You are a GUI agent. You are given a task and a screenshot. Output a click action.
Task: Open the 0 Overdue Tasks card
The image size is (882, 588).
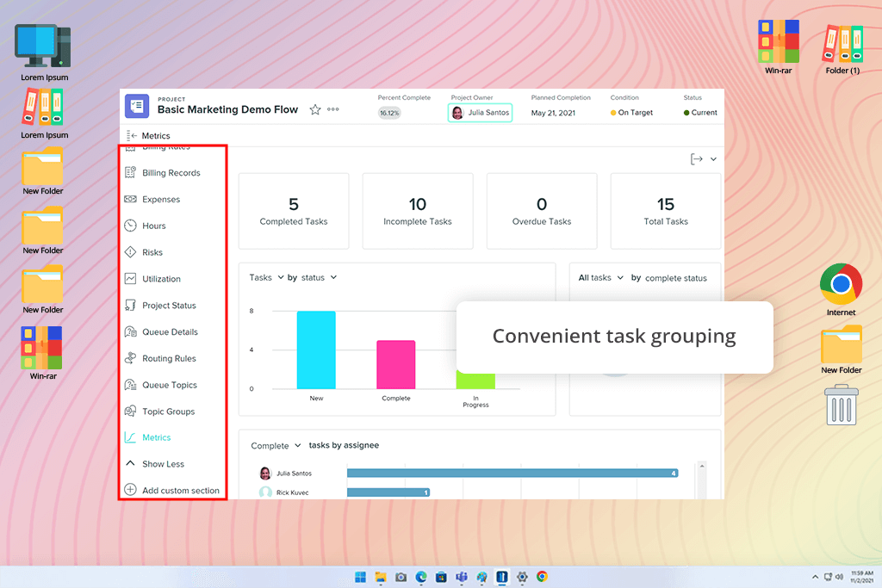pyautogui.click(x=542, y=211)
